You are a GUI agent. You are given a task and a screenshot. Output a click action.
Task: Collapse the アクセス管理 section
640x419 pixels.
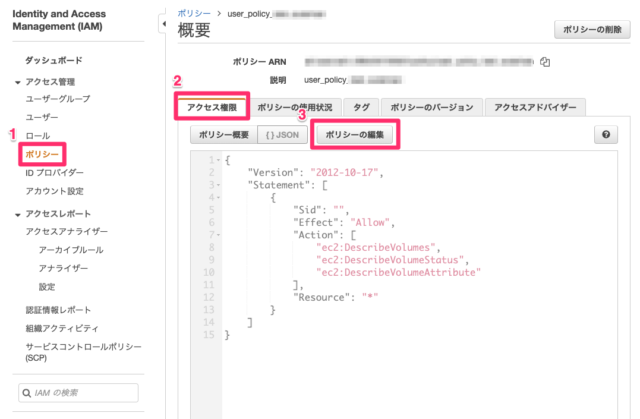18,82
